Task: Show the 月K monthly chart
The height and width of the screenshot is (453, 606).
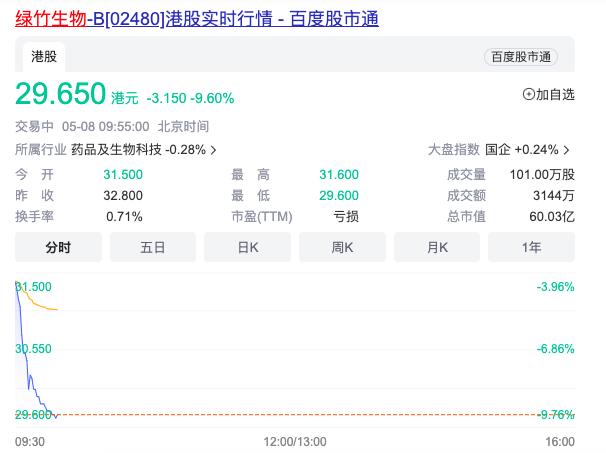Action: click(x=437, y=246)
